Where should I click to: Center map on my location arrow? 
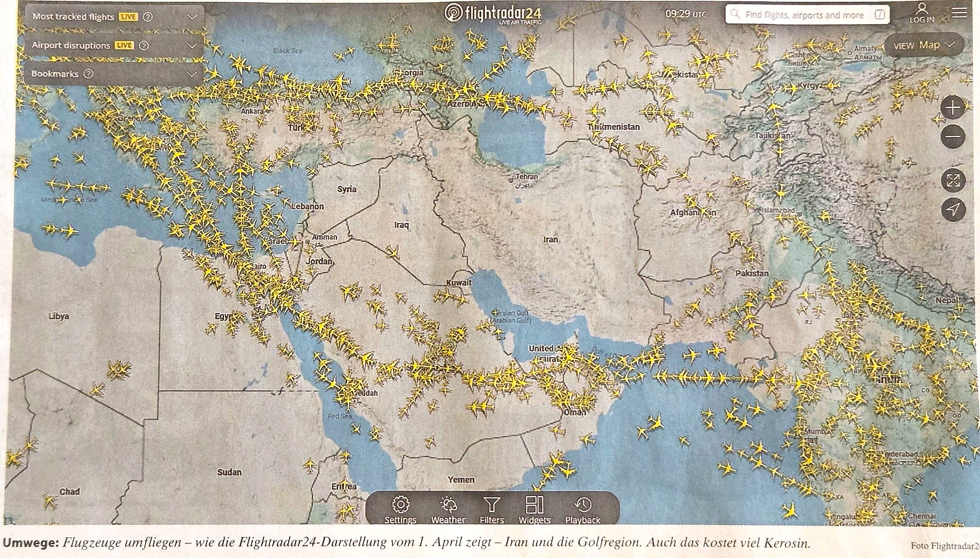pyautogui.click(x=953, y=210)
